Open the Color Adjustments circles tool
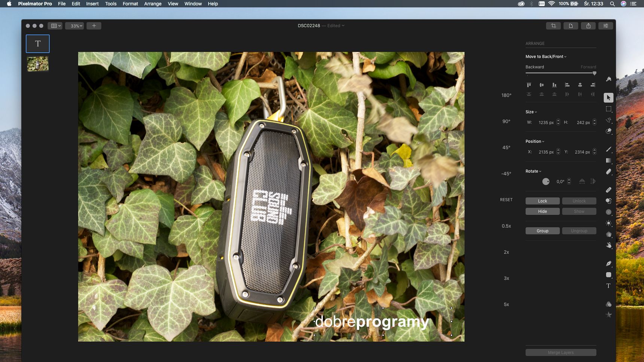 point(608,304)
